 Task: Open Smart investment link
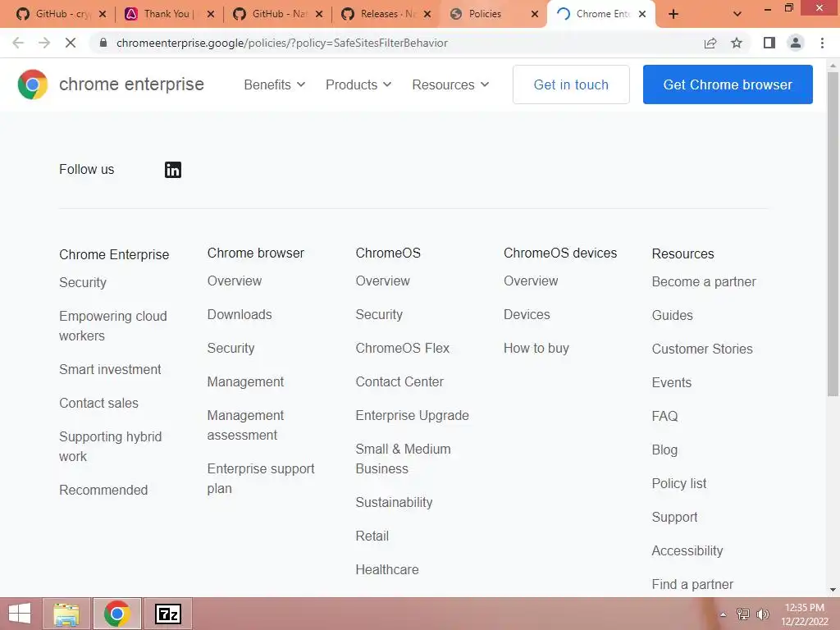[x=110, y=369]
